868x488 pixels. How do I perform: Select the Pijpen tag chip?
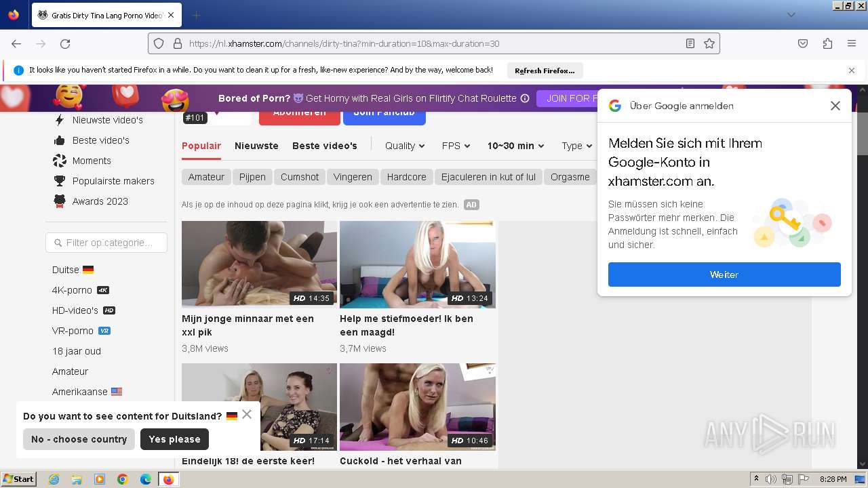(252, 177)
